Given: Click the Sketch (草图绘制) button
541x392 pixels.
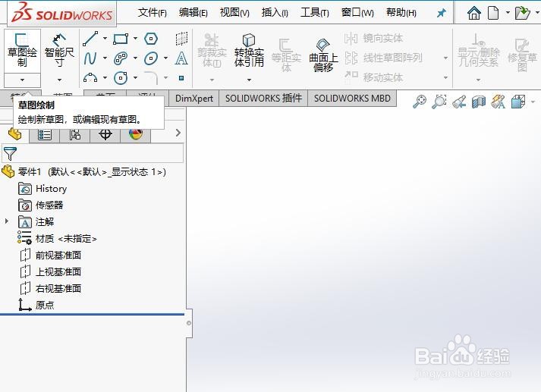Looking at the screenshot, I should [x=22, y=51].
